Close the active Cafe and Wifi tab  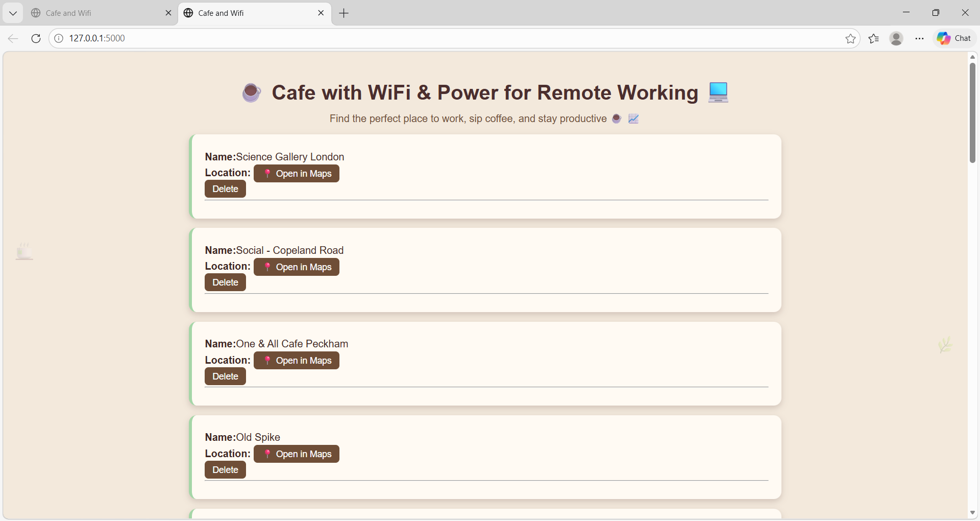(321, 13)
